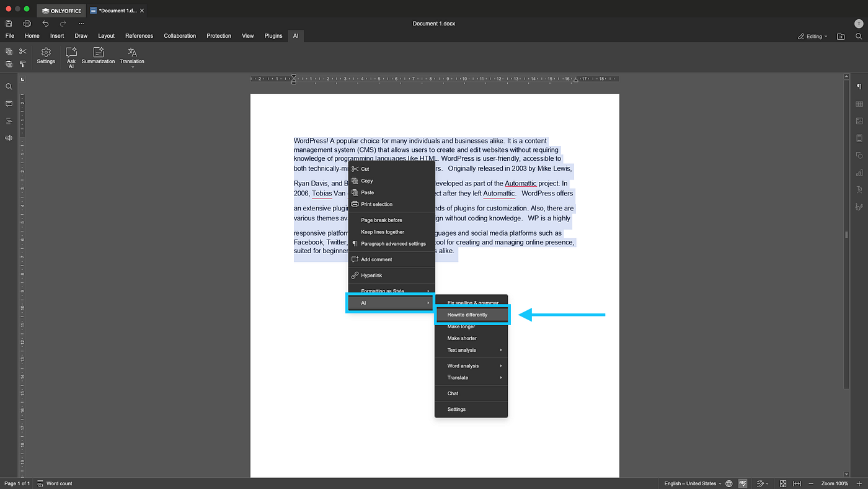Run the Summarization tool
Viewport: 868px width, 489px height.
[x=99, y=56]
